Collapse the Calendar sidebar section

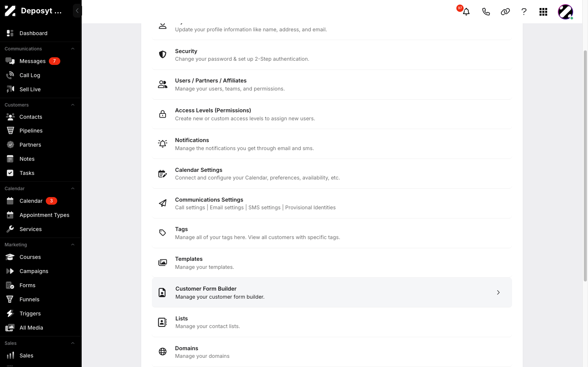[72, 189]
